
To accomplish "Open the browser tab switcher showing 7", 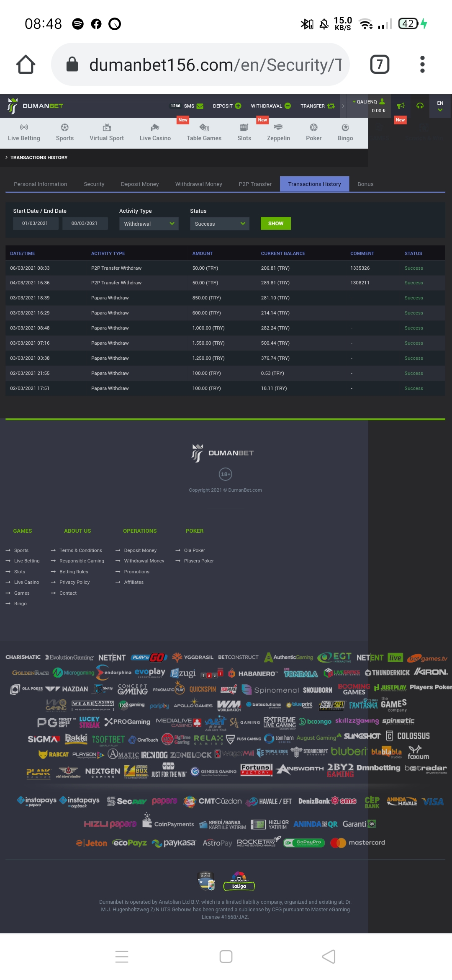I will click(380, 64).
